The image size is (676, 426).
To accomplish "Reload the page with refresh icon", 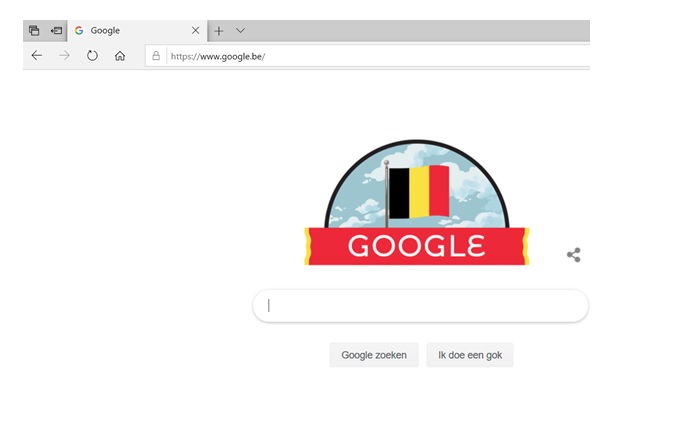I will [x=92, y=55].
